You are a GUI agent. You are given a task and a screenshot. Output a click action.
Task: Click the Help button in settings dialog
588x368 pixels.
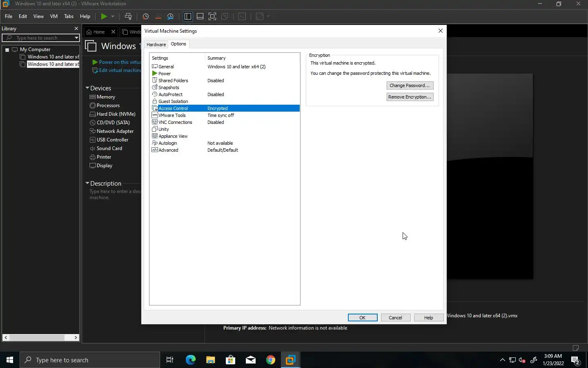click(x=428, y=318)
